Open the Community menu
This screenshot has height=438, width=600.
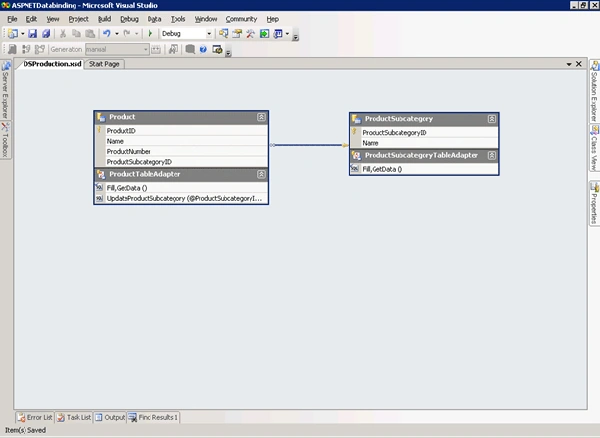[241, 19]
